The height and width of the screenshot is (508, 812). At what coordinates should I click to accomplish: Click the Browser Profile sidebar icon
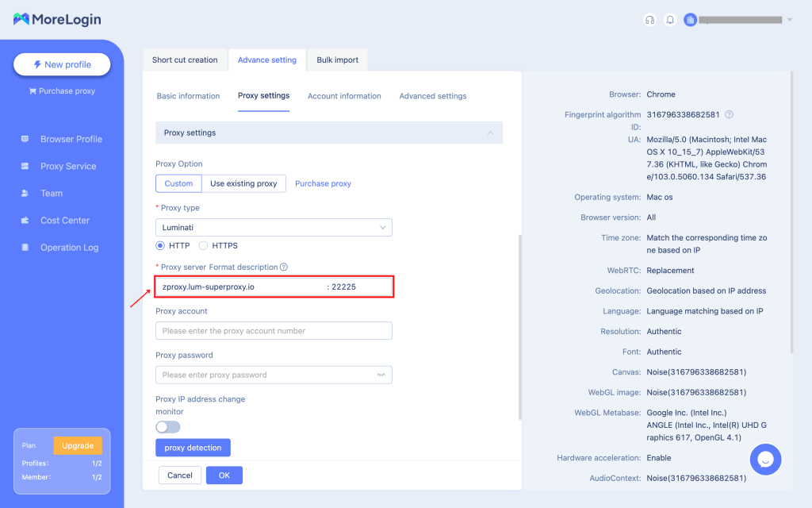[25, 139]
